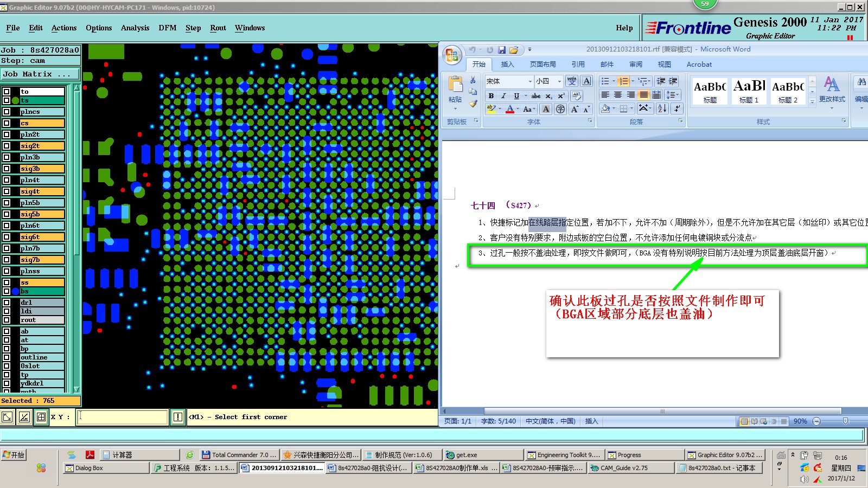868x488 pixels.
Task: Click the zoom out minus button in Word
Action: coord(816,421)
